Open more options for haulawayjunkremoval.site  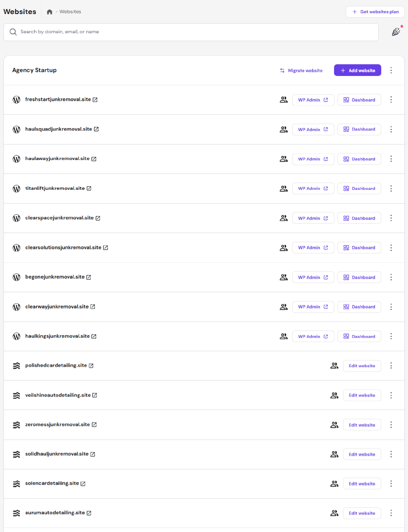tap(391, 159)
